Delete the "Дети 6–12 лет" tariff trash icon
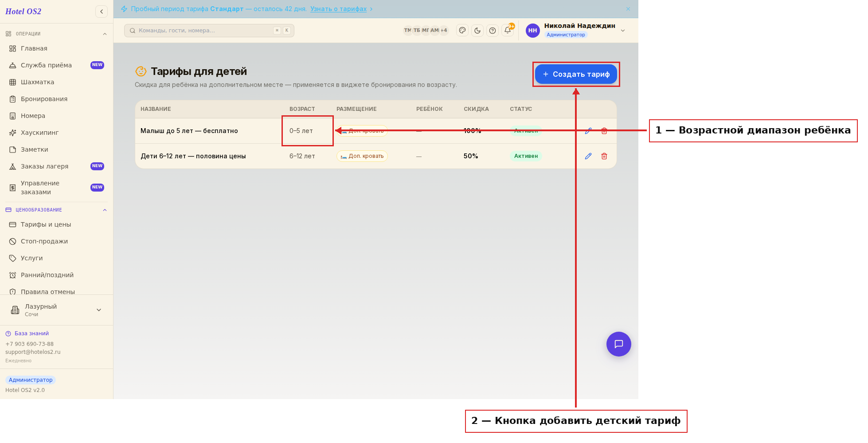 coord(604,156)
